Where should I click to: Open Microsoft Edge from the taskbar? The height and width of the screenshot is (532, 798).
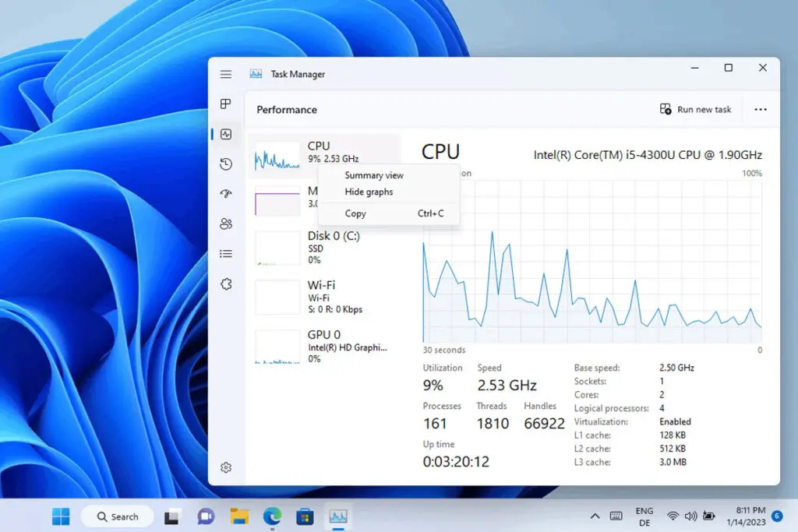(272, 516)
